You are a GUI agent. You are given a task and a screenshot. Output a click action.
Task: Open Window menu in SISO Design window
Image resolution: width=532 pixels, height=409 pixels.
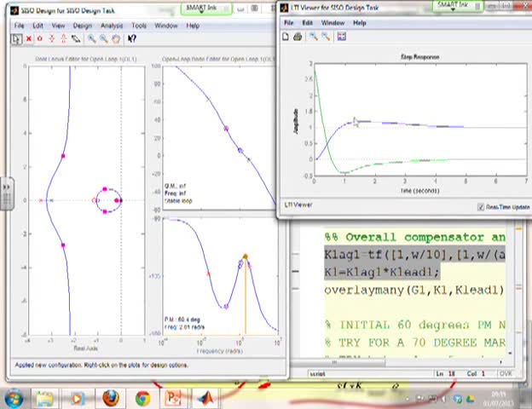(x=166, y=26)
